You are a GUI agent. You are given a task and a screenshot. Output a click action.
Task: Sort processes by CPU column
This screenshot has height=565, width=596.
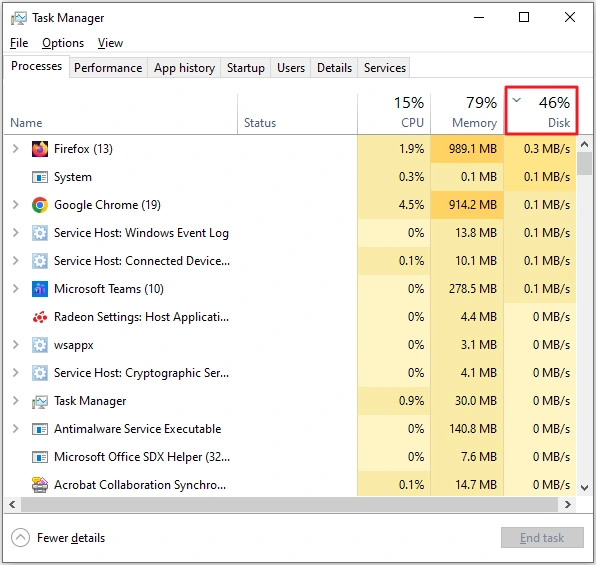click(394, 114)
